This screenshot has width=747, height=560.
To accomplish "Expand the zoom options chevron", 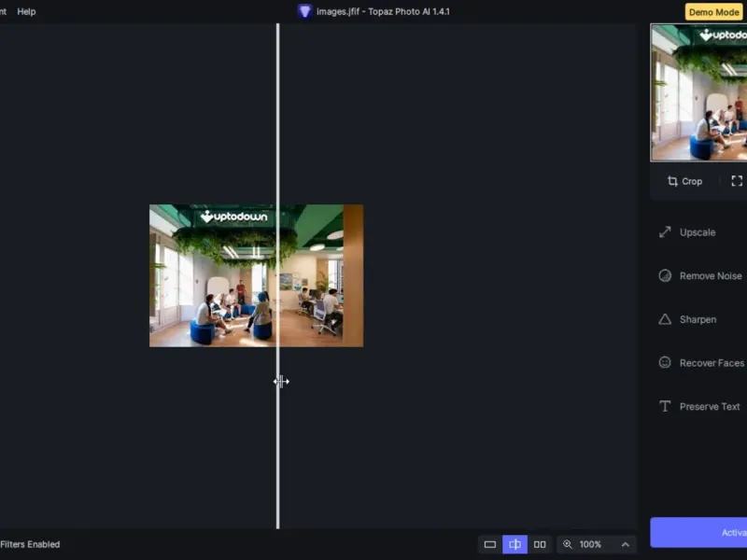I will point(626,544).
